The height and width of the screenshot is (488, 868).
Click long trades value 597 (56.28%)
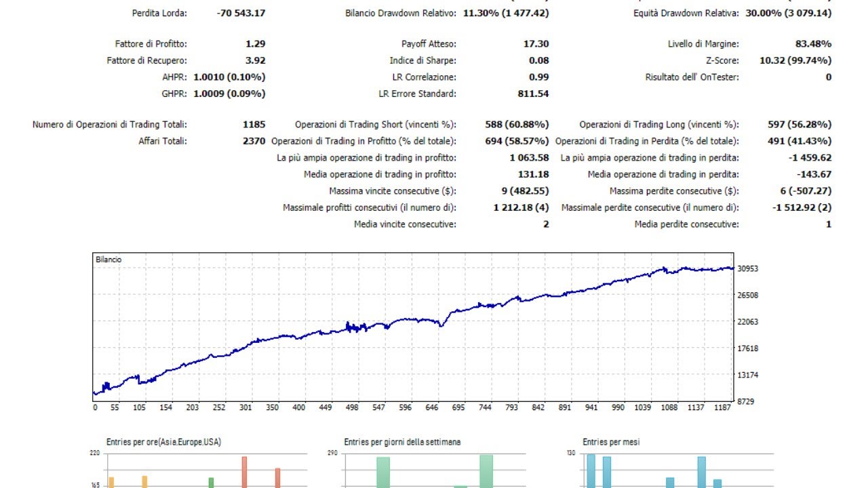click(x=800, y=125)
